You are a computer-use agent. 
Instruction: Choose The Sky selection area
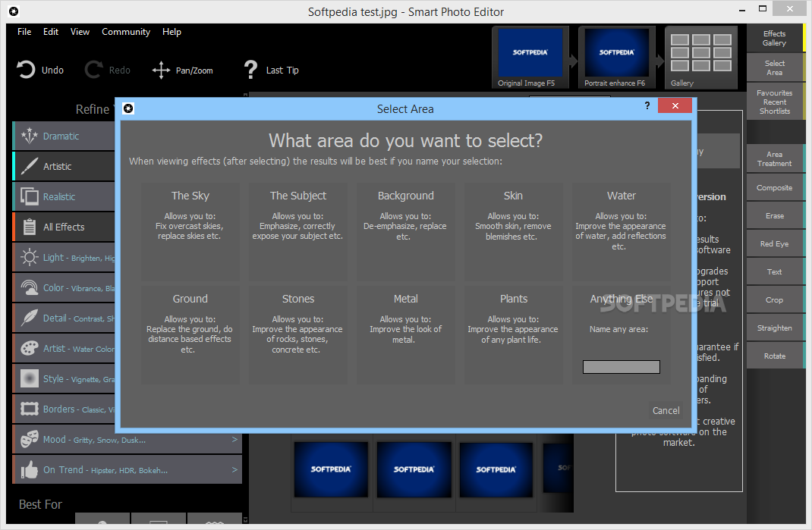click(x=190, y=231)
